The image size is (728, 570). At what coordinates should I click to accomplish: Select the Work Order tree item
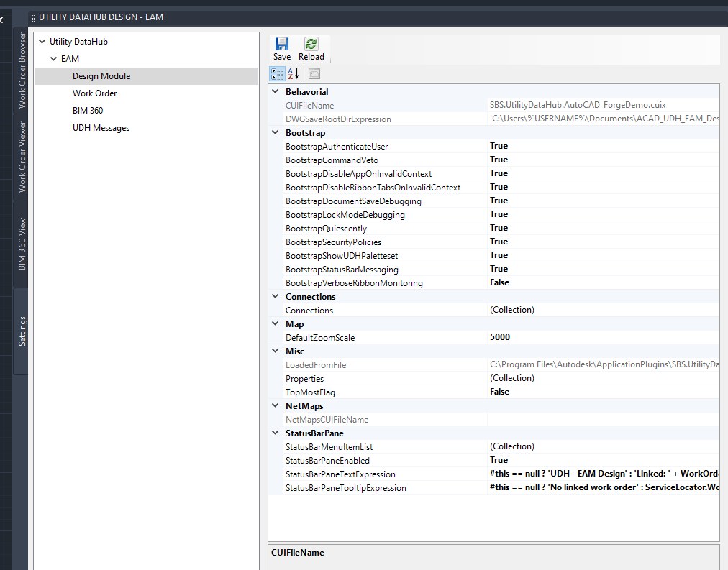[94, 93]
